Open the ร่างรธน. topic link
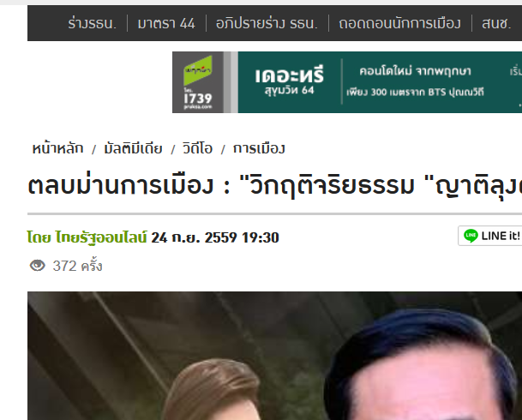Screen dimensions: 522x420 pyautogui.click(x=93, y=23)
